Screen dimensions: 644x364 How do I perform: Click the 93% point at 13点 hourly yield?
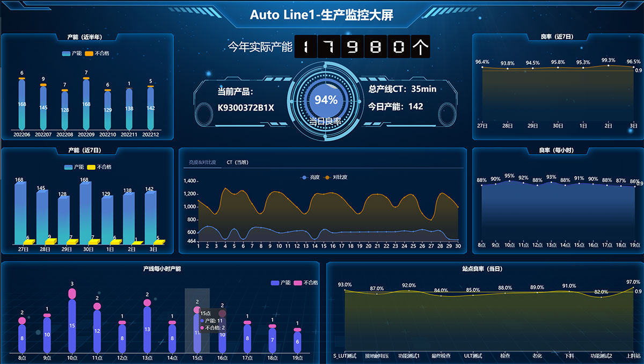click(551, 183)
